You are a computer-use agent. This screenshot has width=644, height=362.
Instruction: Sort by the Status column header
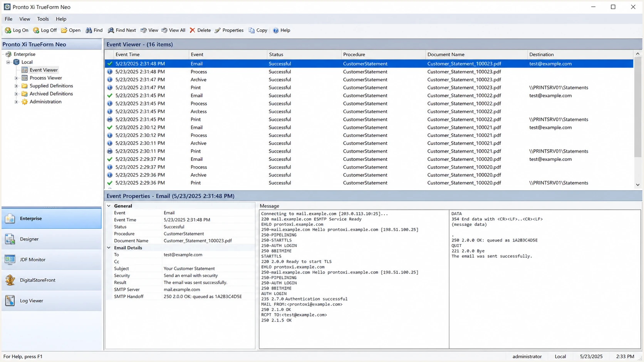[304, 55]
